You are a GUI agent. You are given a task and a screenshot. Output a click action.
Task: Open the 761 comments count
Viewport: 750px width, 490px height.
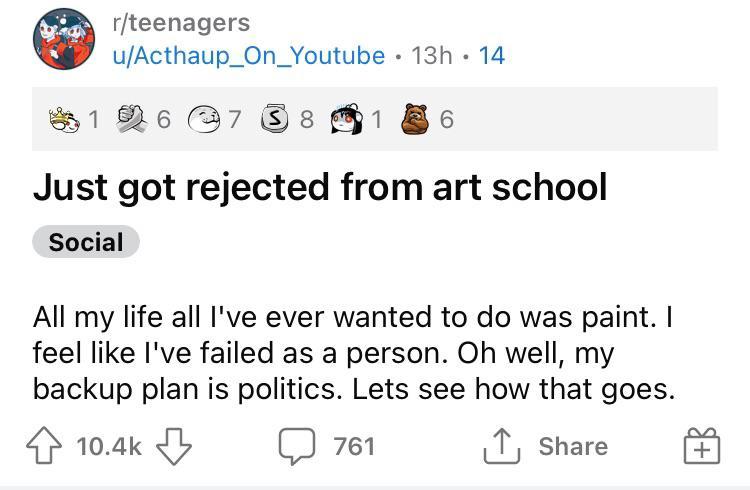coord(353,446)
